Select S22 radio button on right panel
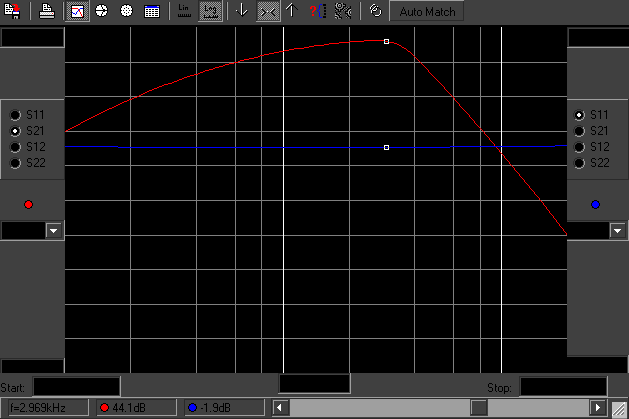 coord(579,163)
